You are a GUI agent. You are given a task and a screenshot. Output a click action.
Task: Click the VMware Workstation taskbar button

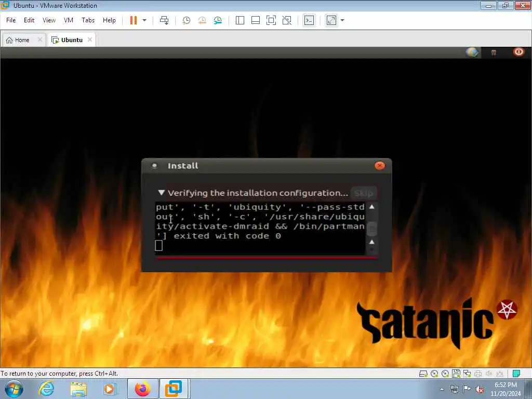[x=174, y=389]
